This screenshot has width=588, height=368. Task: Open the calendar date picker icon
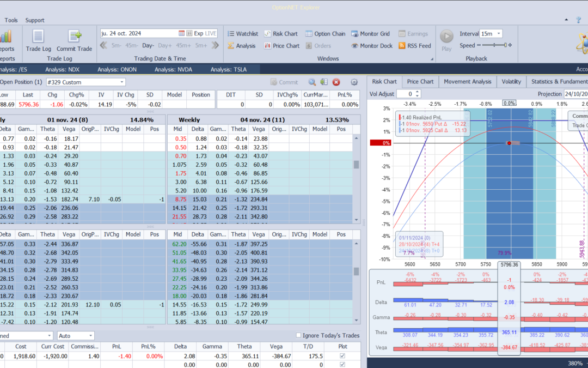click(x=181, y=33)
